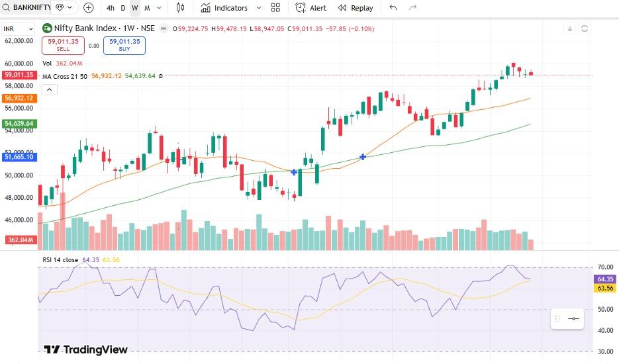Start bar Replay mode
This screenshot has width=619, height=364.
356,8
